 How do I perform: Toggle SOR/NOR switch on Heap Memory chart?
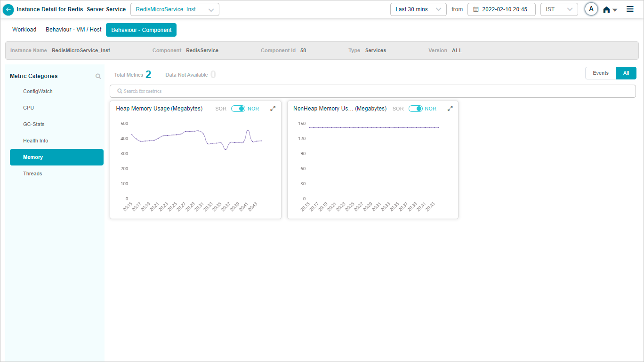tap(238, 109)
